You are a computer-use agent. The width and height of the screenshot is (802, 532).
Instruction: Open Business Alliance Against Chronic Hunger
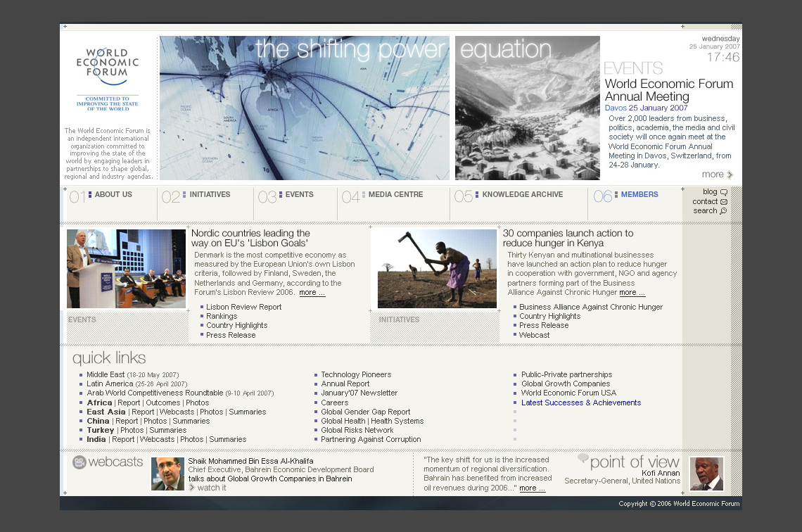pyautogui.click(x=591, y=307)
